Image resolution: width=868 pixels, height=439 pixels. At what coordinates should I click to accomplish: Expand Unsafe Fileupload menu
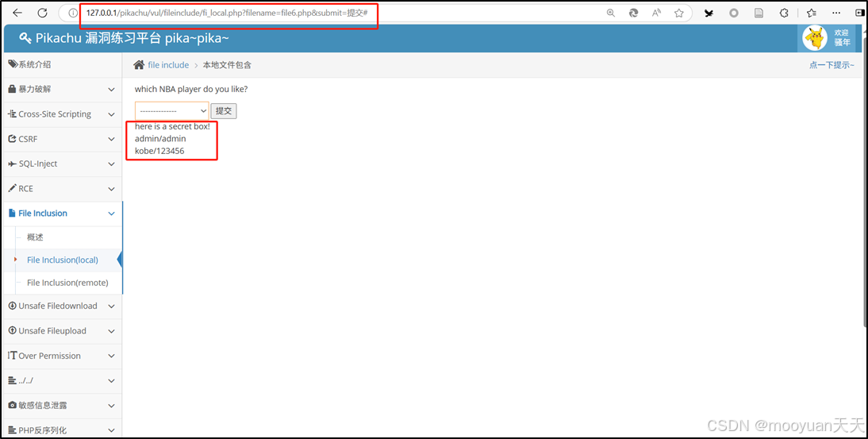click(x=63, y=330)
